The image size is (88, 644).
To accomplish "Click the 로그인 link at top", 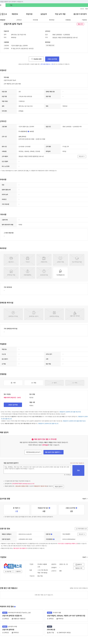I will tap(82, 9).
